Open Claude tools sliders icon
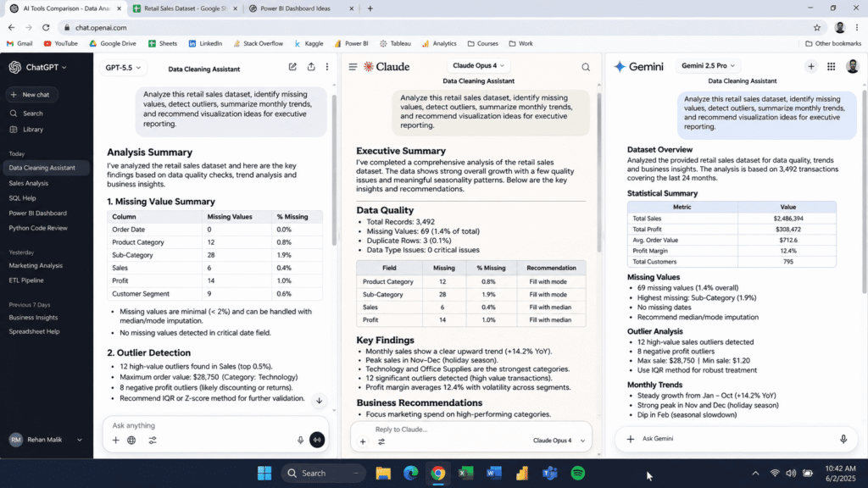The height and width of the screenshot is (488, 868). click(x=381, y=441)
